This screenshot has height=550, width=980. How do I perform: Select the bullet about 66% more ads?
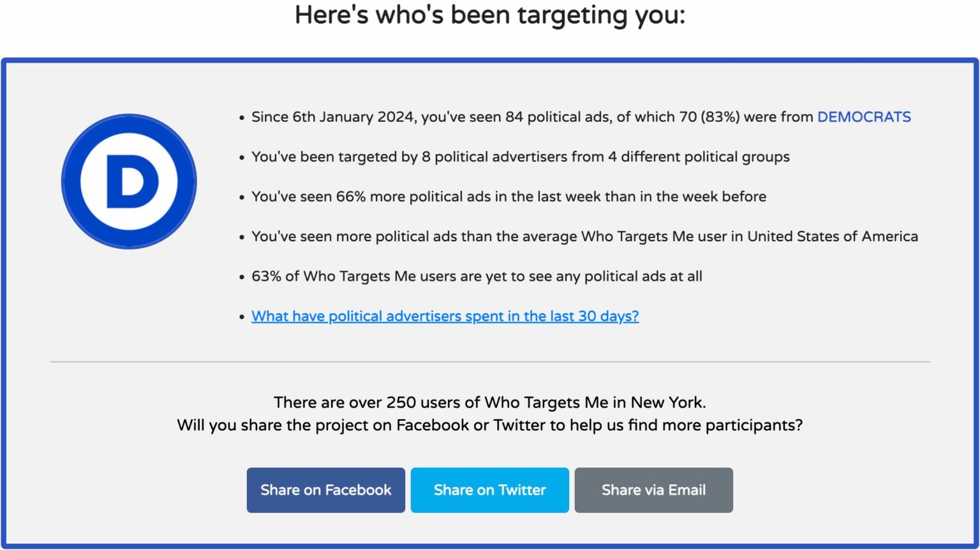pos(509,197)
